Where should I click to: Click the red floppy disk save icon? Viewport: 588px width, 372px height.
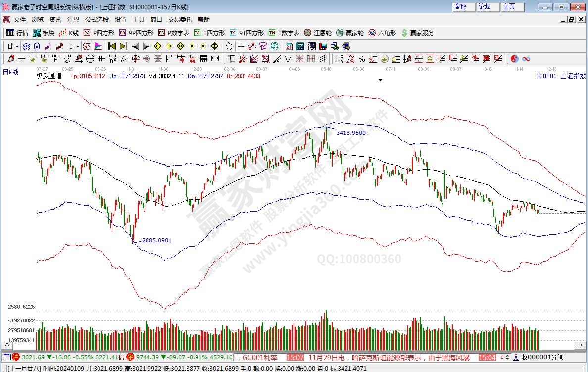[323, 46]
